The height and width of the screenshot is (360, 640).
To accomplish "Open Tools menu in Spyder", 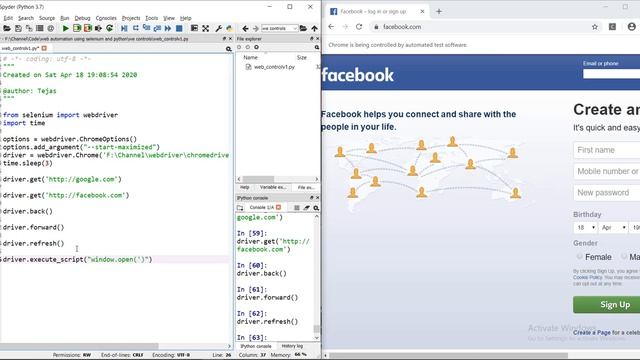I will tap(151, 18).
